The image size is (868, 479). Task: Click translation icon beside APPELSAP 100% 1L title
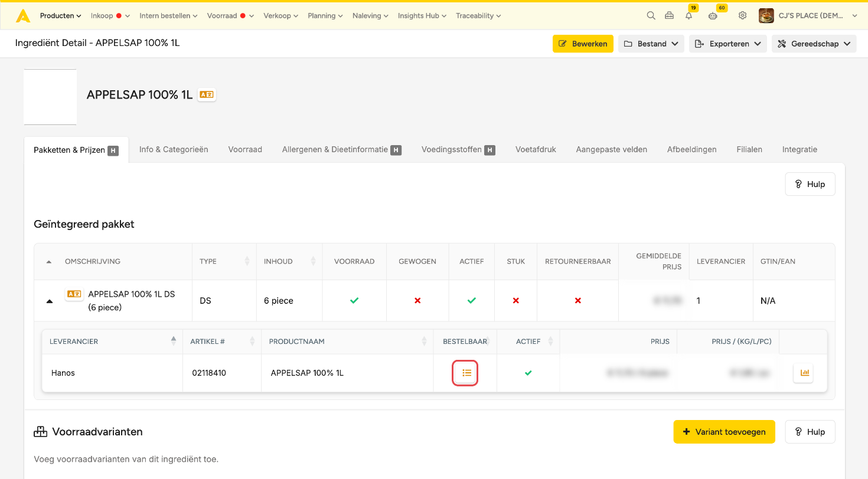tap(207, 94)
